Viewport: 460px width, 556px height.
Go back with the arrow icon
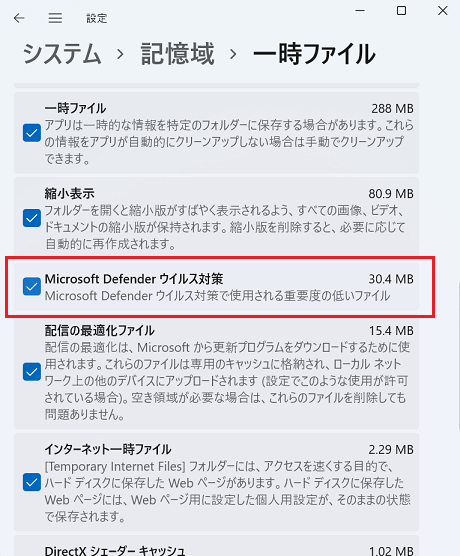point(19,18)
